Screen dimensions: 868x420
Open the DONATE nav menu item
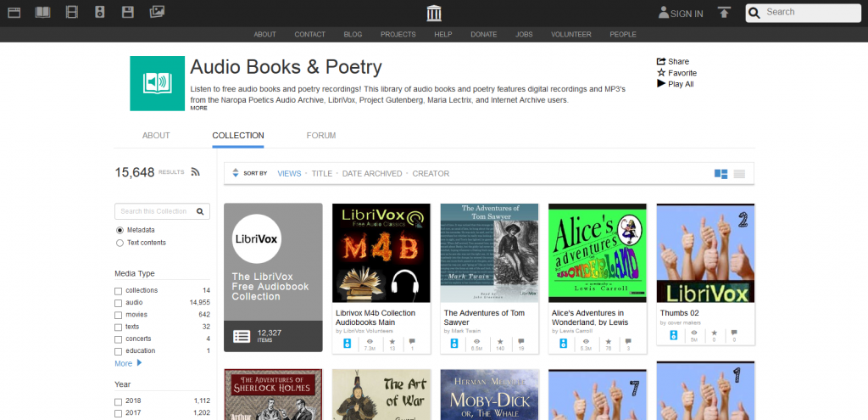[484, 34]
